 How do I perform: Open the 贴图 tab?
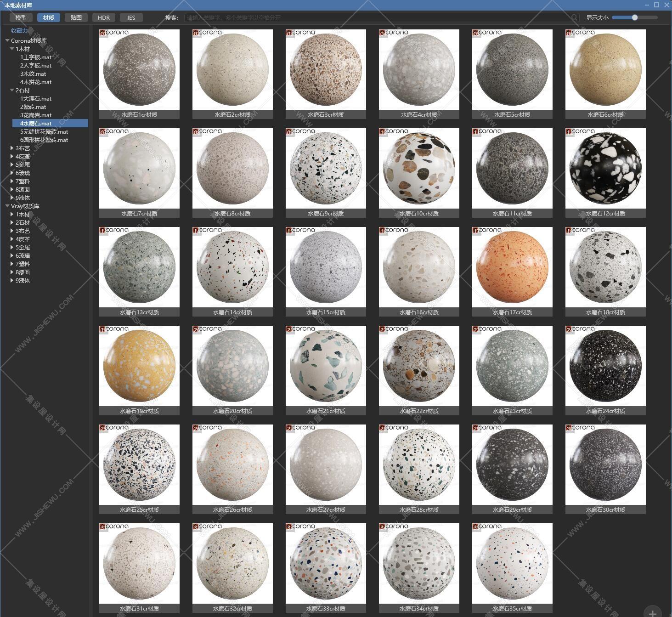(x=76, y=17)
